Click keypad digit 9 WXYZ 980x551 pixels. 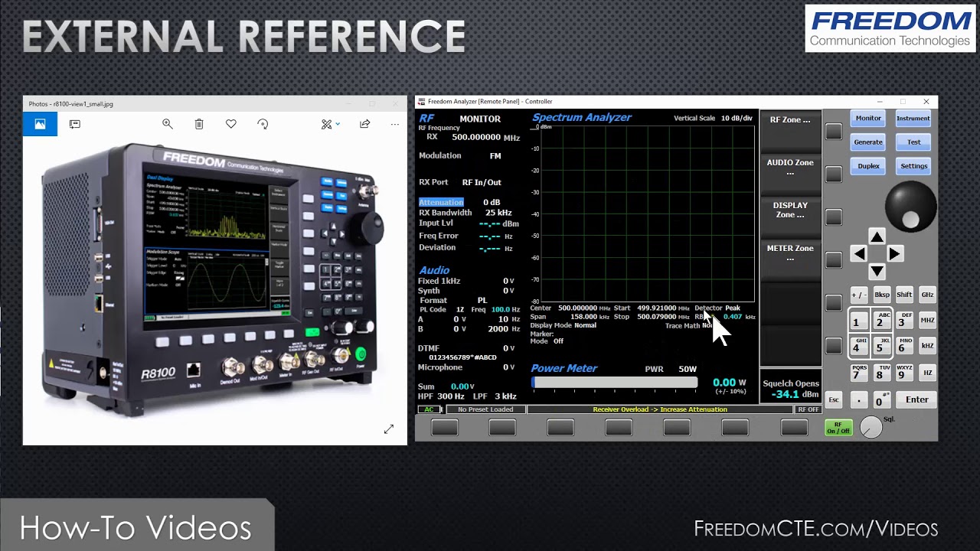click(x=903, y=373)
